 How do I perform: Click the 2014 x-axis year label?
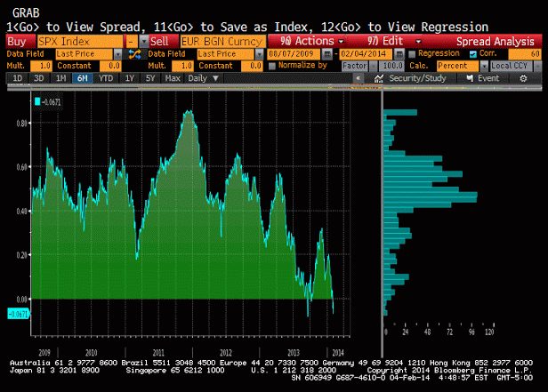coord(338,353)
